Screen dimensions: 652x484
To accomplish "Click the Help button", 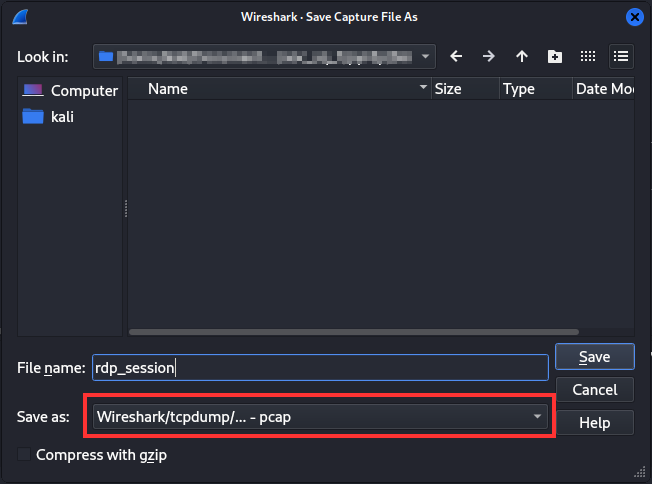I will pyautogui.click(x=595, y=422).
